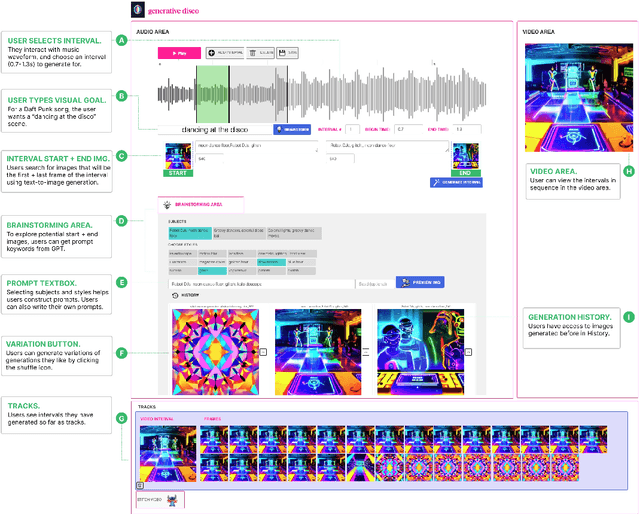Click the Generate Interval wand button
Viewport: 640px width, 514px height.
point(456,182)
